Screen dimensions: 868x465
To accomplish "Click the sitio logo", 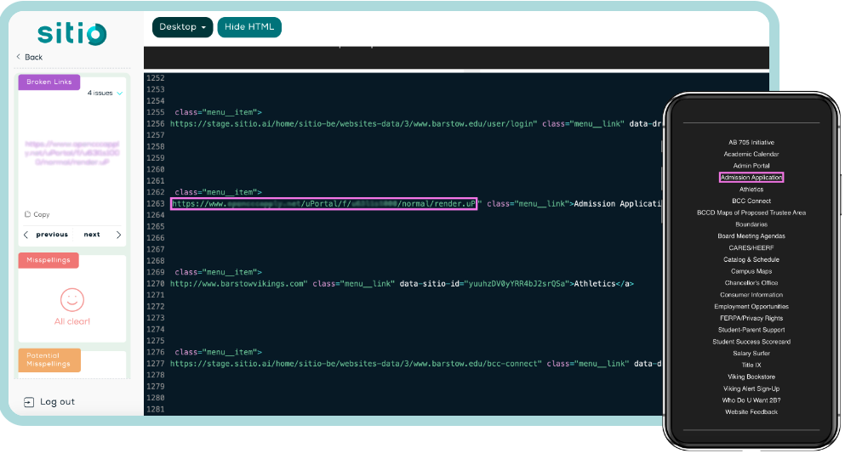I will click(71, 34).
